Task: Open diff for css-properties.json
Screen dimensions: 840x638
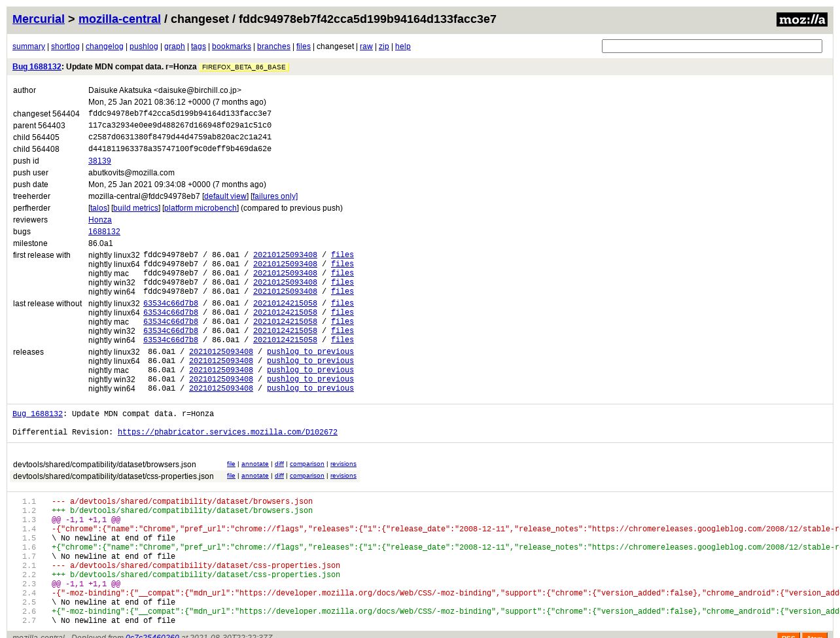Action: pos(279,476)
